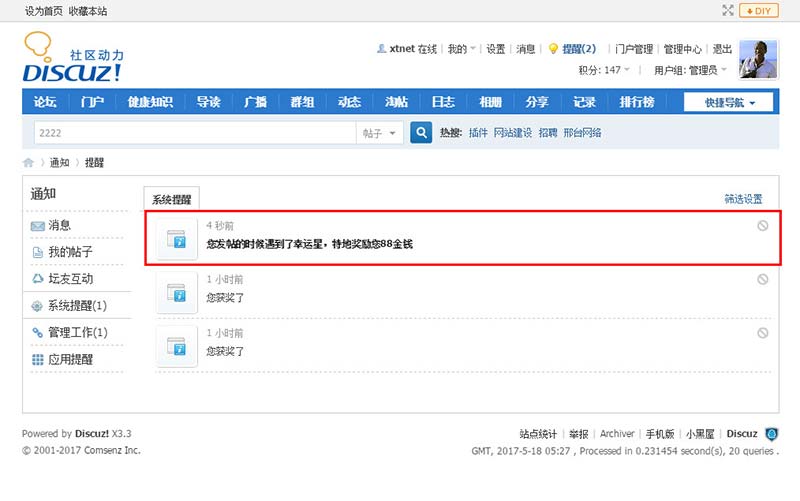Open the 快捷导航 dropdown
The height and width of the screenshot is (501, 800).
(730, 102)
